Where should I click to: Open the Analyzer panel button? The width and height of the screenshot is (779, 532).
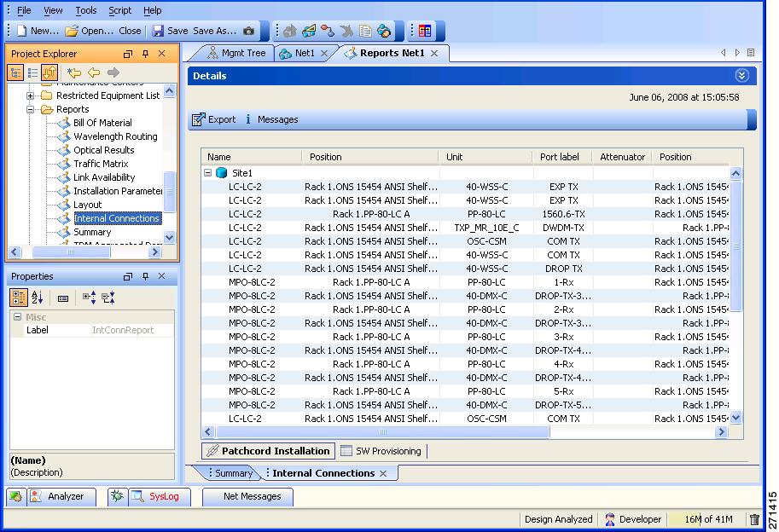click(x=62, y=496)
